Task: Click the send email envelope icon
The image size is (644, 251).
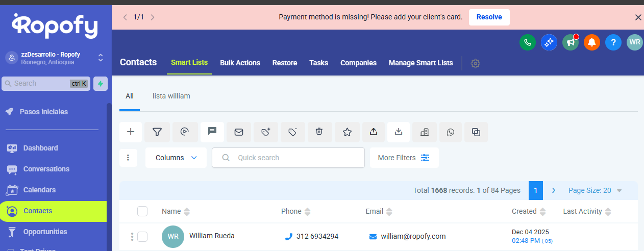Action: (238, 132)
